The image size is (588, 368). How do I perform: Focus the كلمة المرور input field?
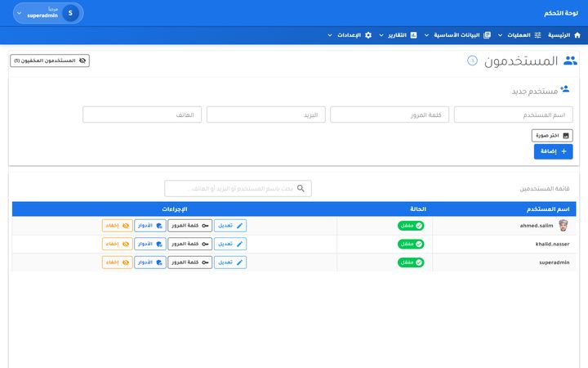point(390,114)
